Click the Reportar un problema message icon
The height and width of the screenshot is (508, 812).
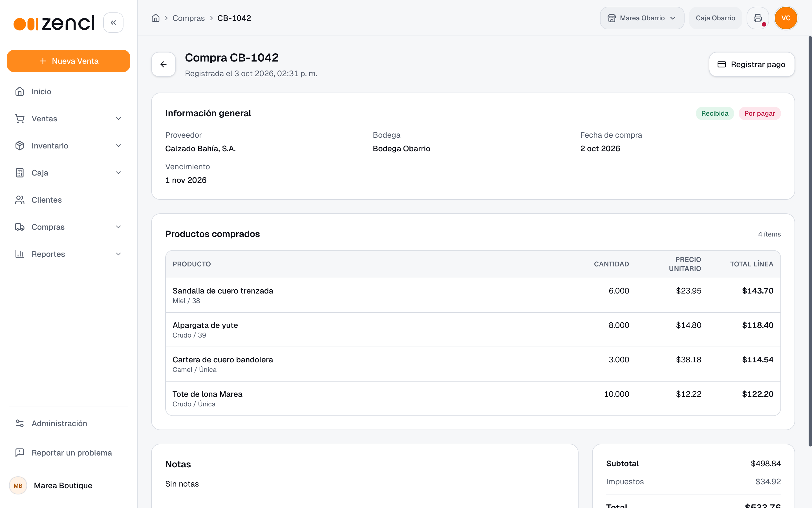point(20,453)
